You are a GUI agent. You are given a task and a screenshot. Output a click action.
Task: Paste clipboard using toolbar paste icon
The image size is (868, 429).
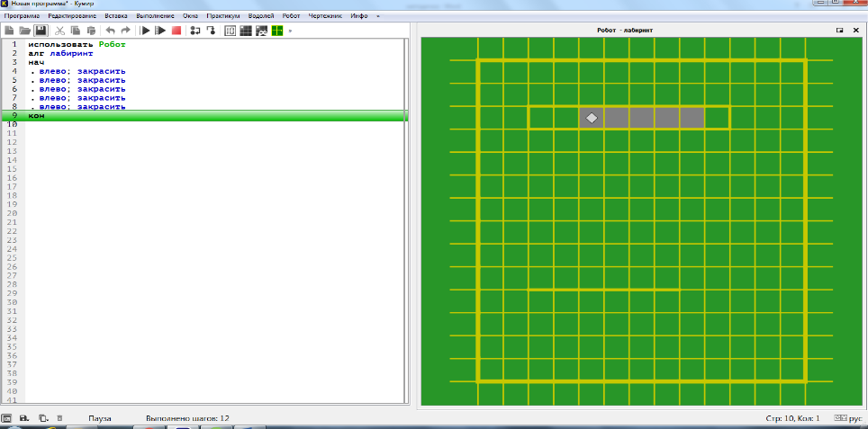[x=92, y=31]
